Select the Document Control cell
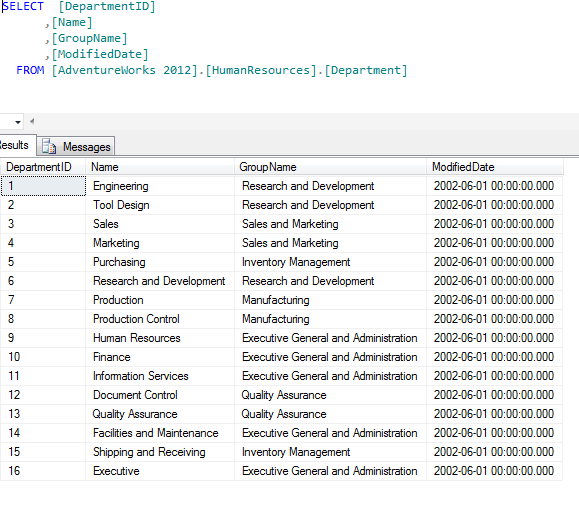Image resolution: width=579 pixels, height=506 pixels. point(160,395)
